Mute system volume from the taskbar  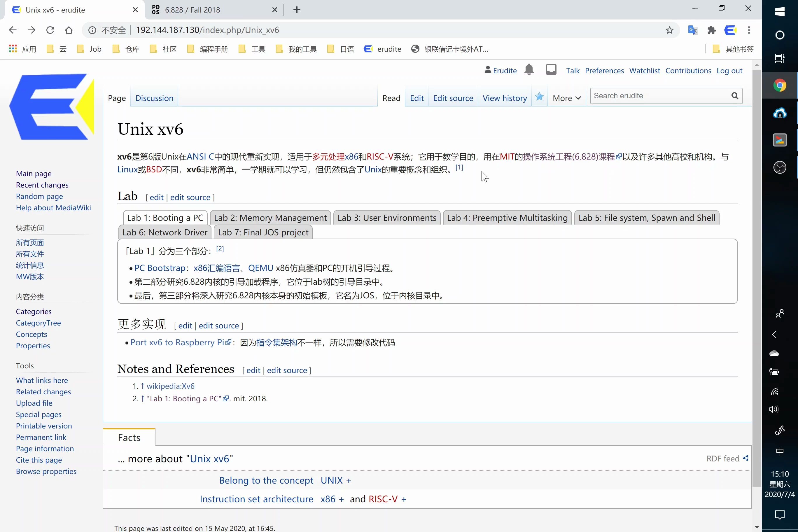[774, 409]
